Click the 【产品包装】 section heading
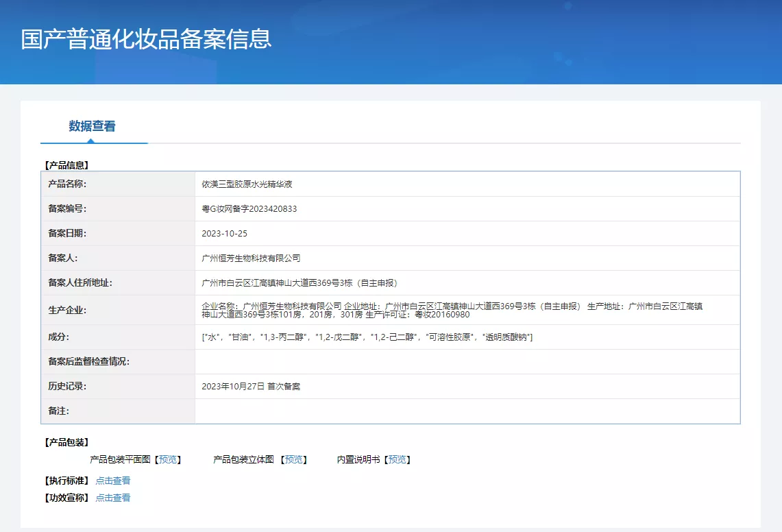The width and height of the screenshot is (782, 532). (66, 442)
